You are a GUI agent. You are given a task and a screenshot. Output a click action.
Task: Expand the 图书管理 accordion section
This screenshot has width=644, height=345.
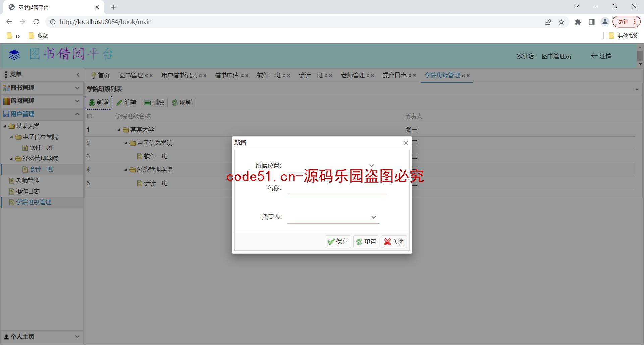click(42, 88)
